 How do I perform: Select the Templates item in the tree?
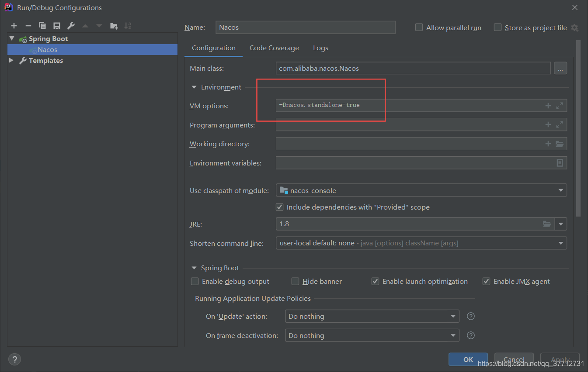pos(45,60)
